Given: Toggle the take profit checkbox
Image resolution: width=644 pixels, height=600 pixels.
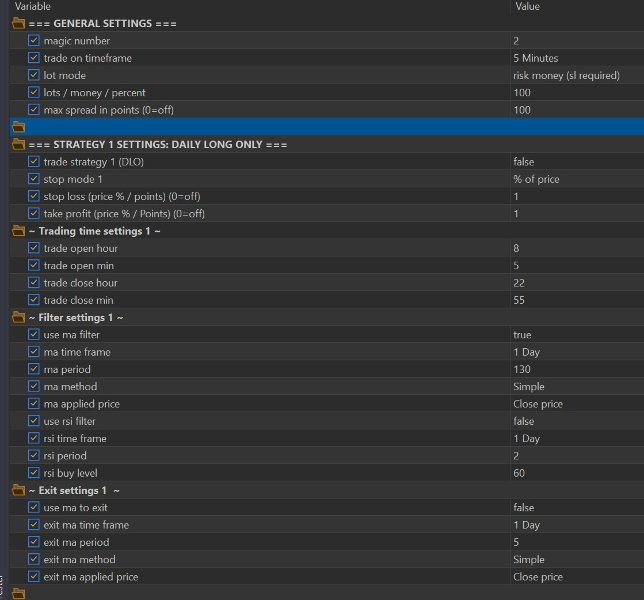Looking at the screenshot, I should [34, 213].
